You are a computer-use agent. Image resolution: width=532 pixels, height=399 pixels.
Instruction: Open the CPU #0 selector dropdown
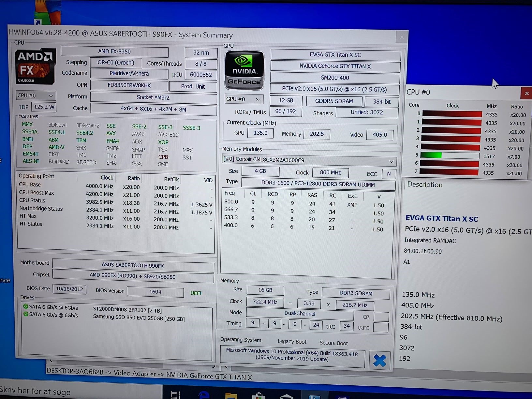click(x=36, y=96)
